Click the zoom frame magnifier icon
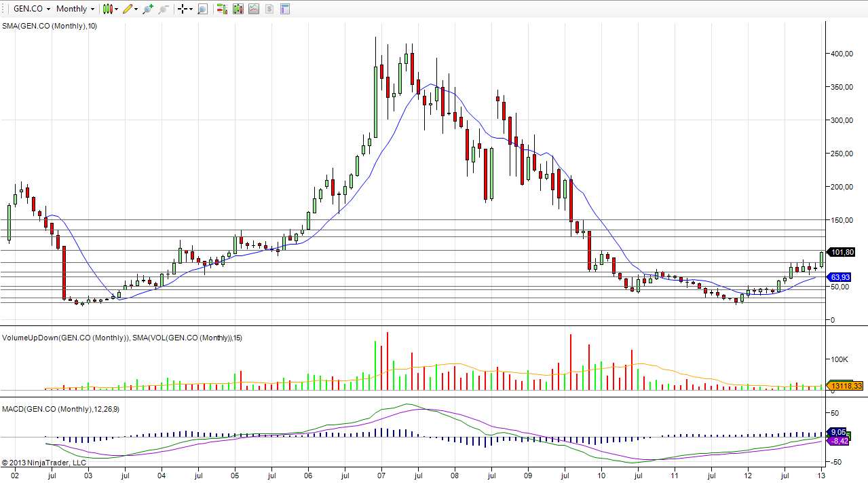The width and height of the screenshot is (868, 483). pyautogui.click(x=202, y=9)
